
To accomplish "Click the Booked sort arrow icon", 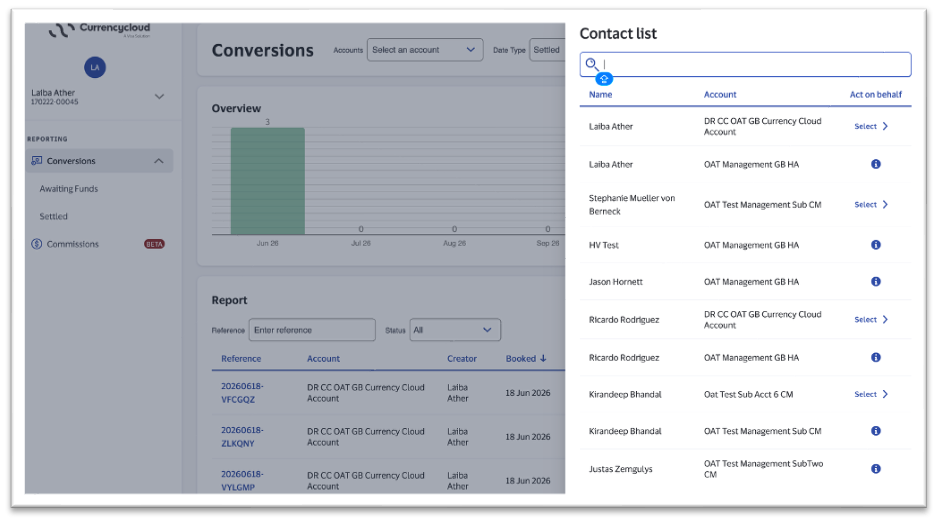I will (543, 359).
